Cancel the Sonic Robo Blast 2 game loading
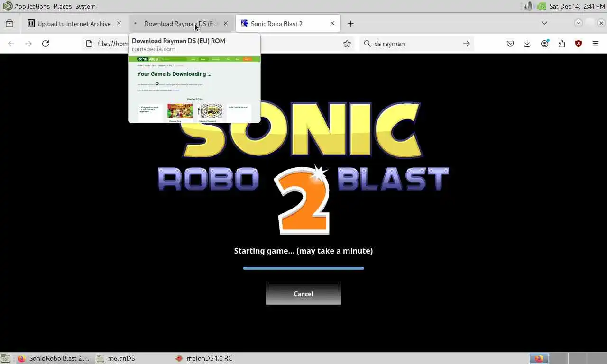The height and width of the screenshot is (364, 607). point(303,294)
